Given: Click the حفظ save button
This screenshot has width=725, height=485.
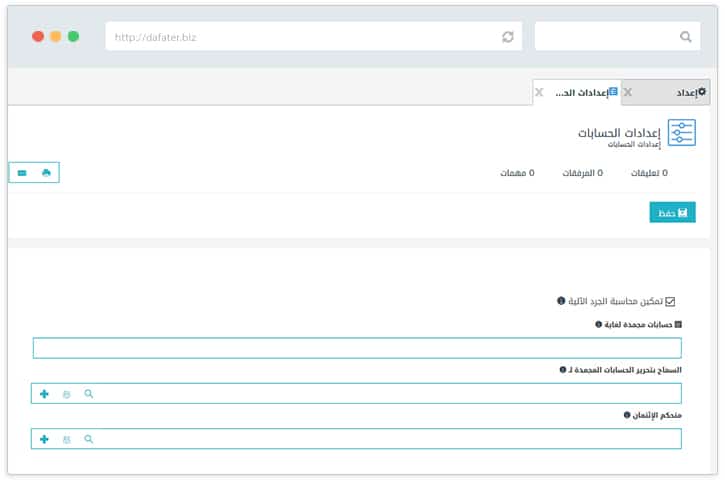Looking at the screenshot, I should tap(672, 213).
